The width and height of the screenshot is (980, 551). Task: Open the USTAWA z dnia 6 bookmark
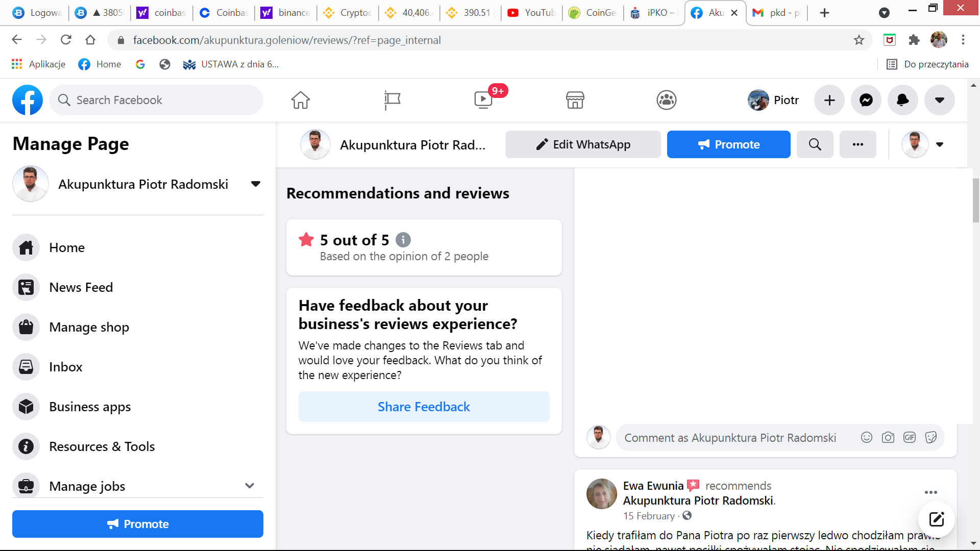click(x=231, y=64)
